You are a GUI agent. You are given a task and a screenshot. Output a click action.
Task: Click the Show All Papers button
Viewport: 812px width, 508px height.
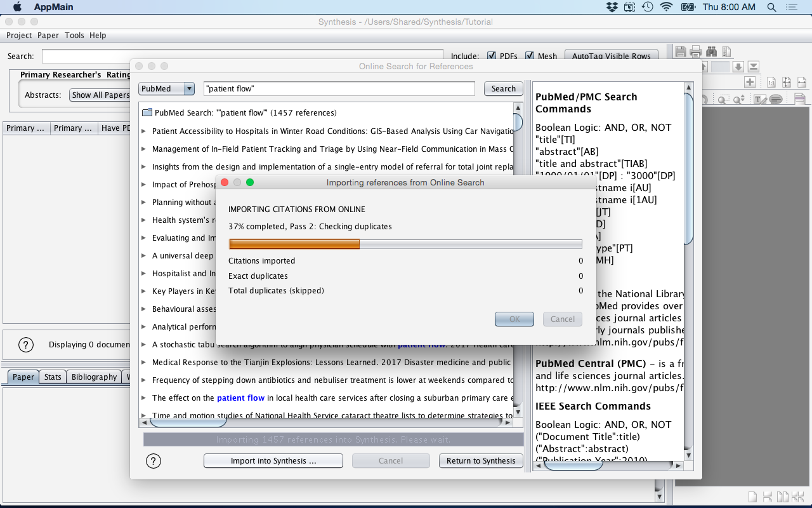[100, 95]
